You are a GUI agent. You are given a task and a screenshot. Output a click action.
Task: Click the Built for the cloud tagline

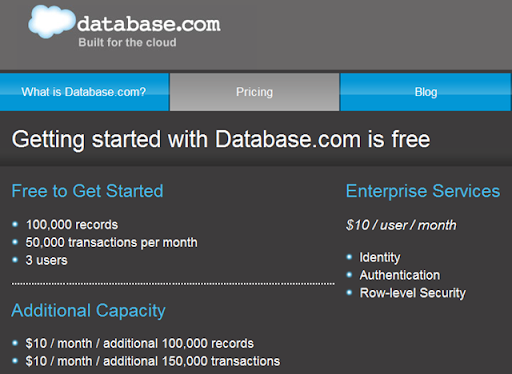[x=127, y=43]
